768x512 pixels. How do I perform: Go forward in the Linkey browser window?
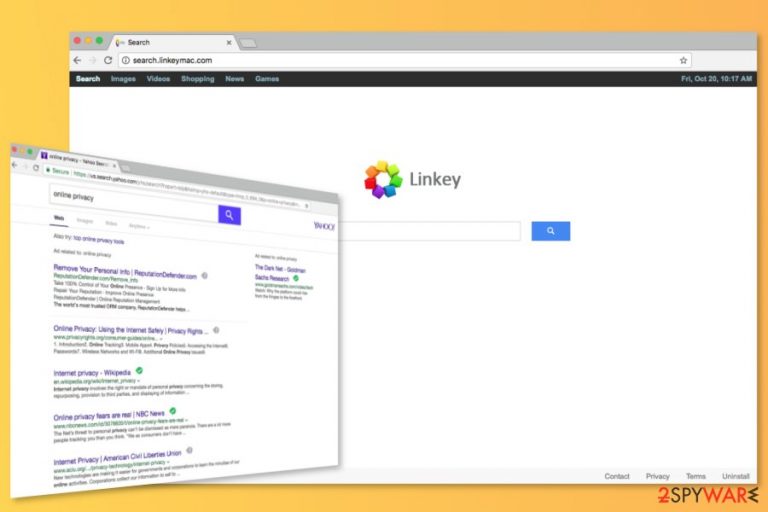[93, 60]
